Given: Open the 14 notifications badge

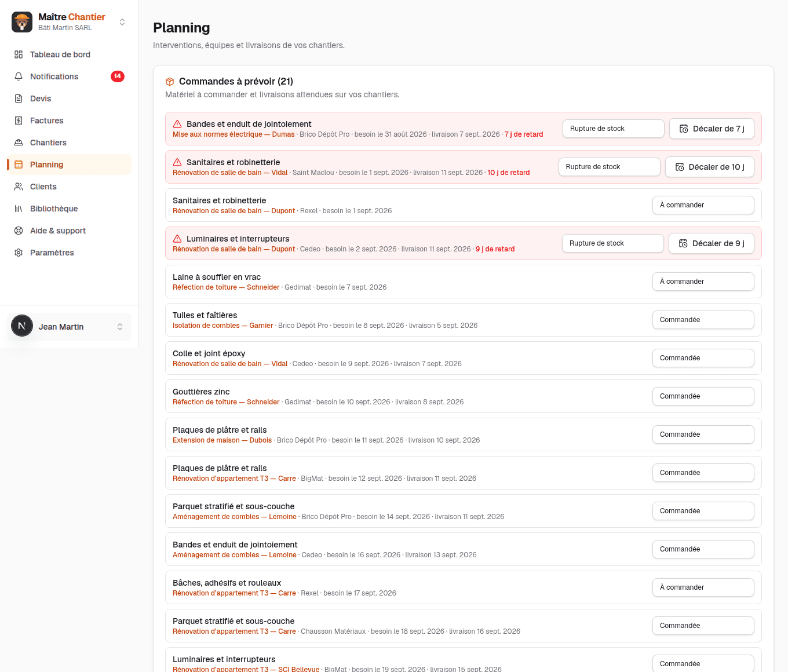Looking at the screenshot, I should pyautogui.click(x=118, y=76).
